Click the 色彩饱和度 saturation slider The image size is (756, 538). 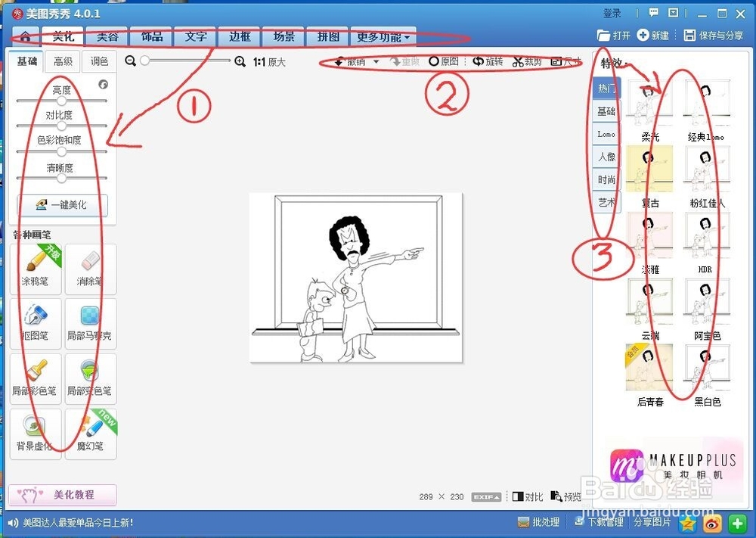pos(61,152)
